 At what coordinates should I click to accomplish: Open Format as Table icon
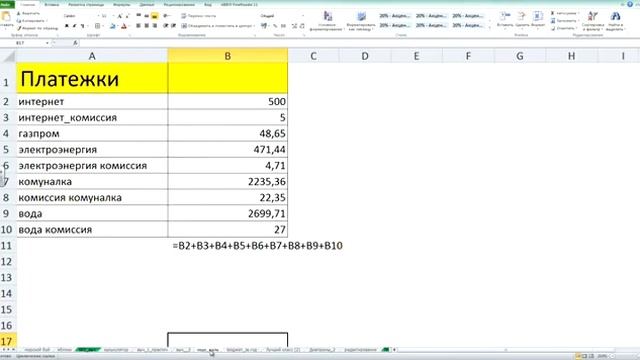click(361, 16)
